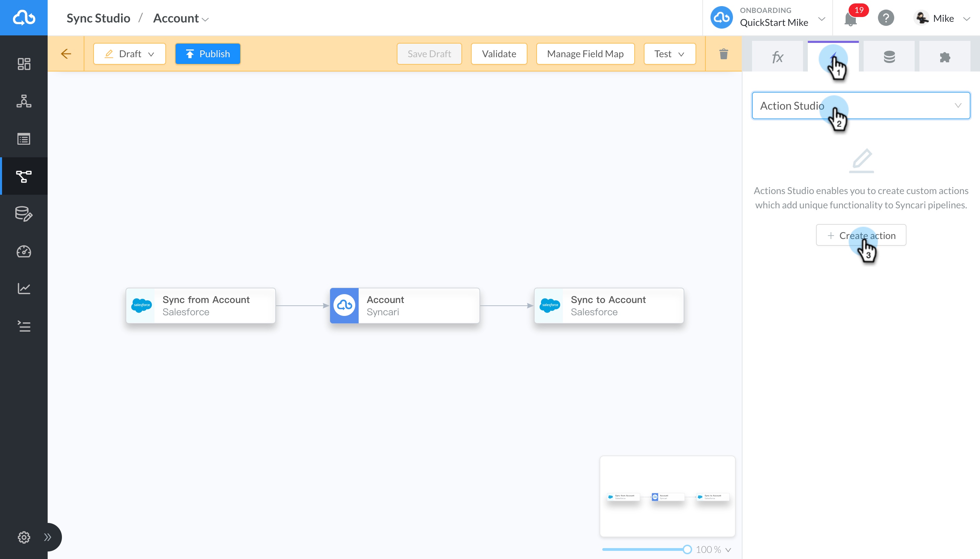This screenshot has width=980, height=559.
Task: Open the hierarchy schema icon in sidebar
Action: (x=24, y=101)
